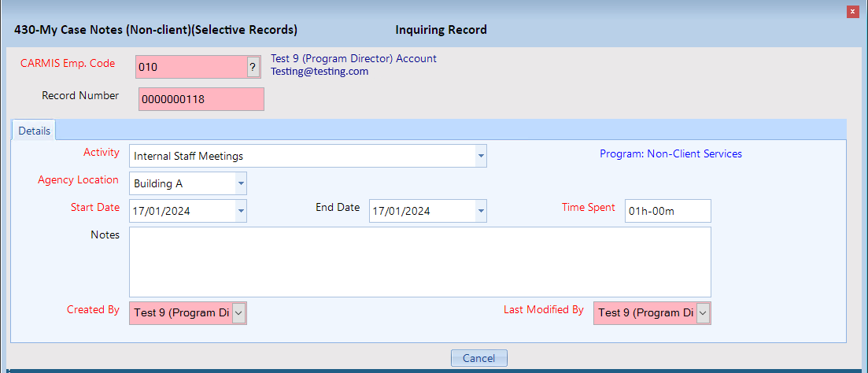Open the End Date picker arrow
The height and width of the screenshot is (373, 868).
point(480,212)
